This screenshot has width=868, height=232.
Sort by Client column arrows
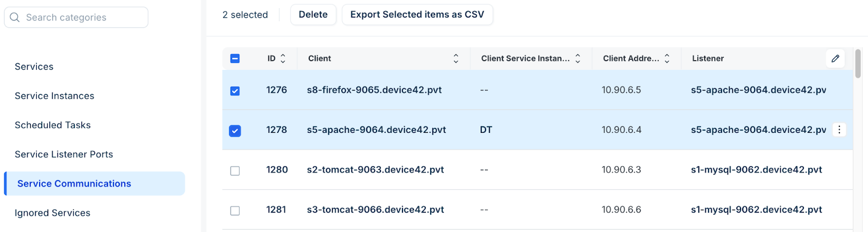(x=456, y=59)
